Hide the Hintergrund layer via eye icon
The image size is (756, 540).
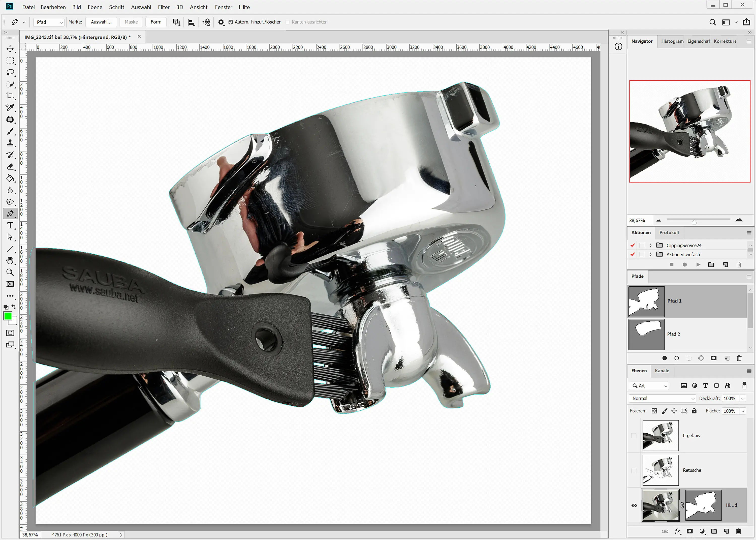[634, 505]
